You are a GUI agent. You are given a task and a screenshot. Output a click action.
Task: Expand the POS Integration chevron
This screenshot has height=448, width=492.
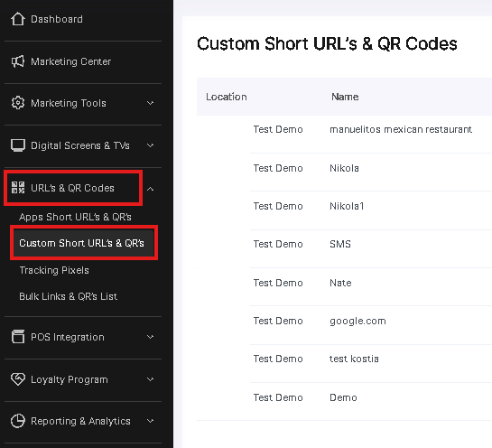151,337
